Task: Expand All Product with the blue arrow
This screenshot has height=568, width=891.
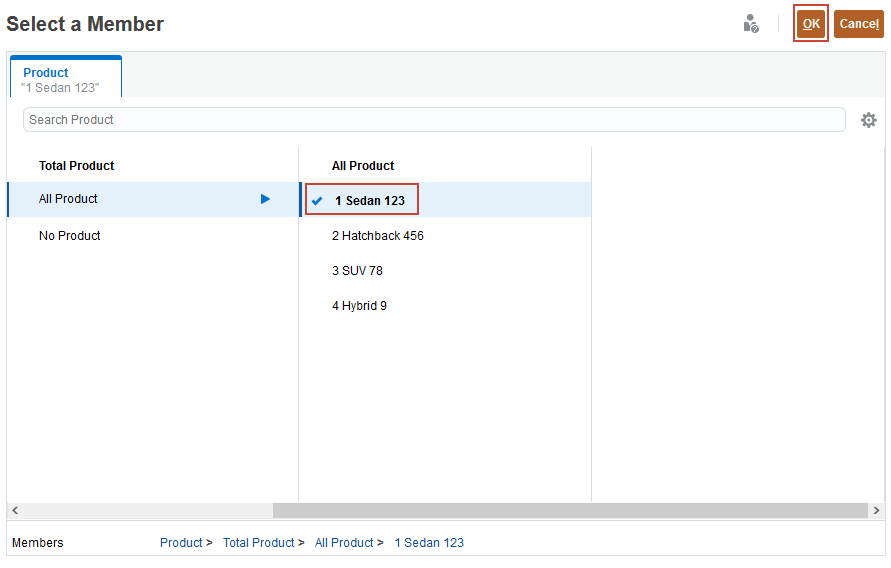Action: [265, 199]
